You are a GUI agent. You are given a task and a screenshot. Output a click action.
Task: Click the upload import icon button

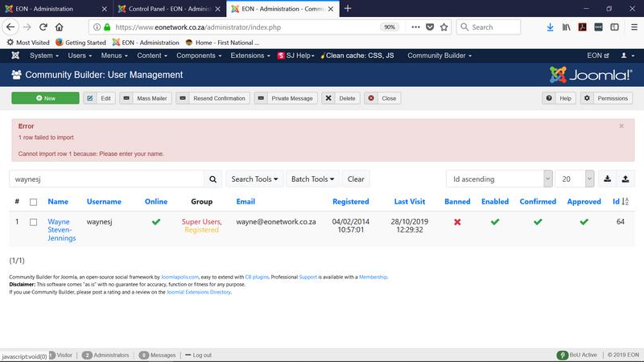625,179
